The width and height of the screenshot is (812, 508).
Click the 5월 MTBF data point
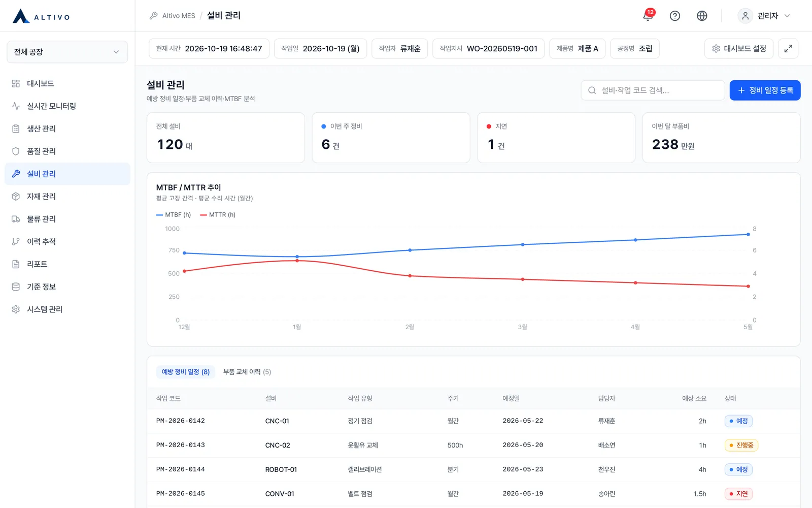point(748,234)
